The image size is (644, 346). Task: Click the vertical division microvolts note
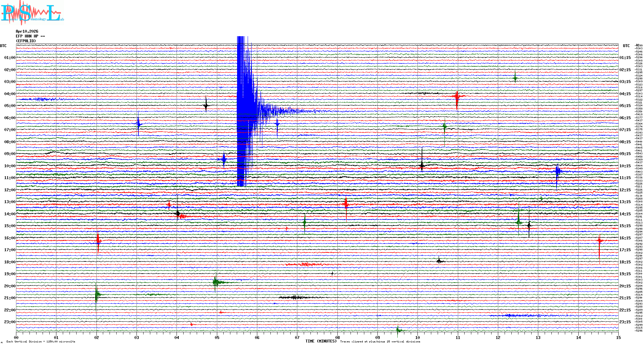[x=41, y=342]
